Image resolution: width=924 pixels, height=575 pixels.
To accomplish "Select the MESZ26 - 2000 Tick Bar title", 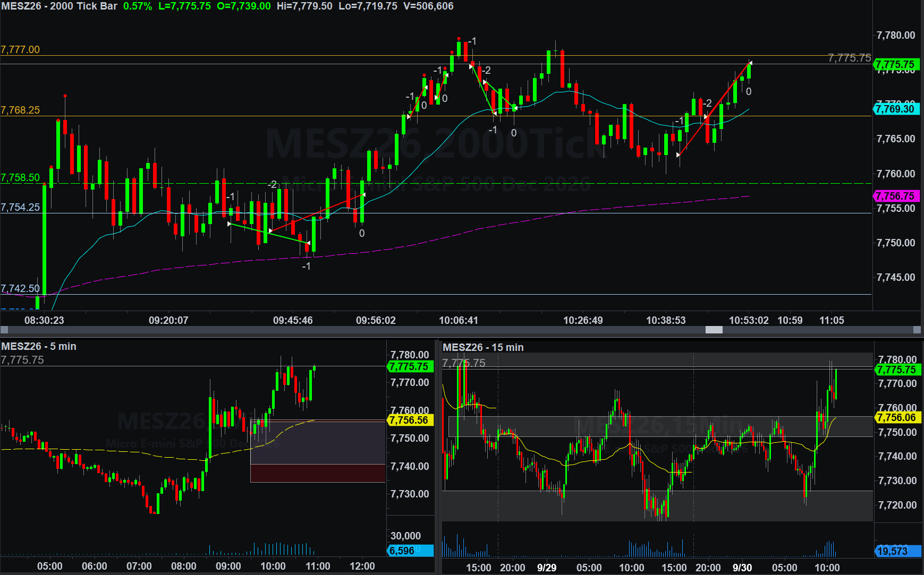I will click(59, 6).
